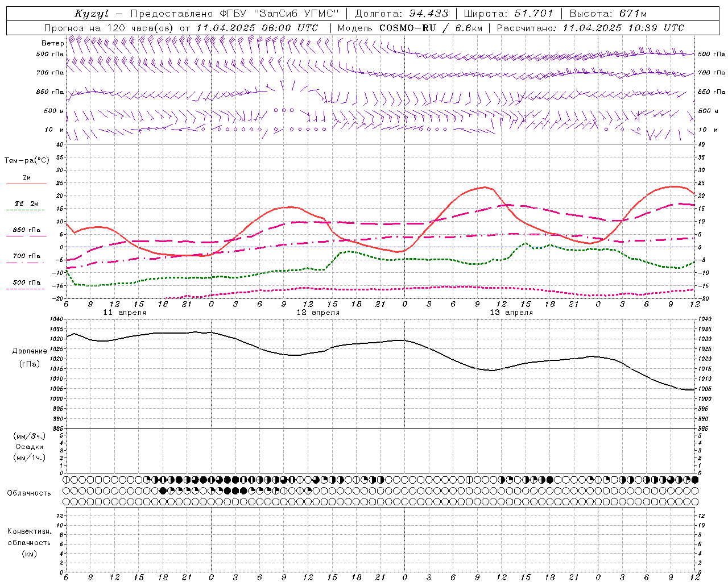Click the 11 апреля date label
The width and height of the screenshot is (728, 582).
(x=125, y=313)
